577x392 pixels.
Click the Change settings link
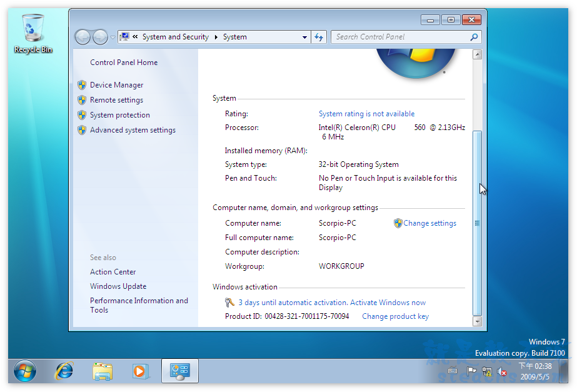tap(429, 223)
